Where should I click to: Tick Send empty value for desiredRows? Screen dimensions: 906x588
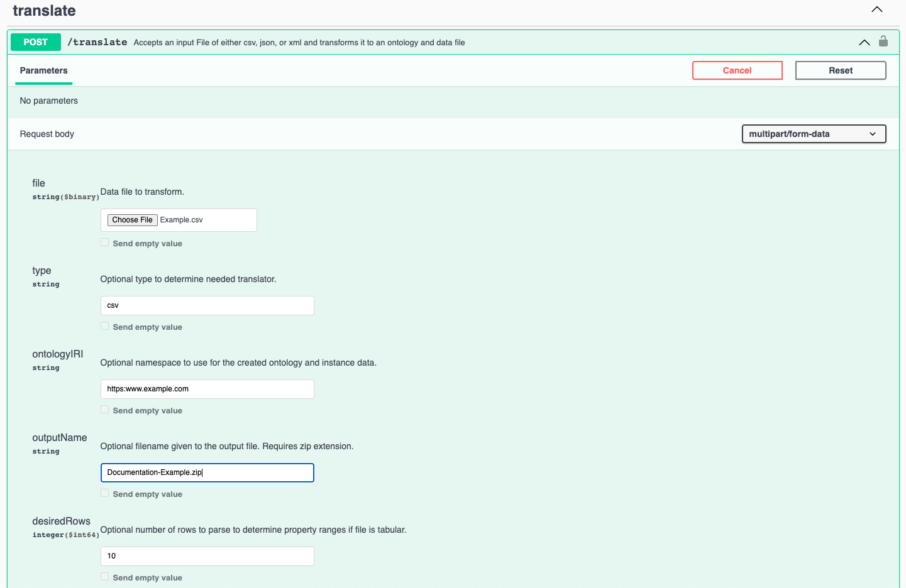coord(105,577)
